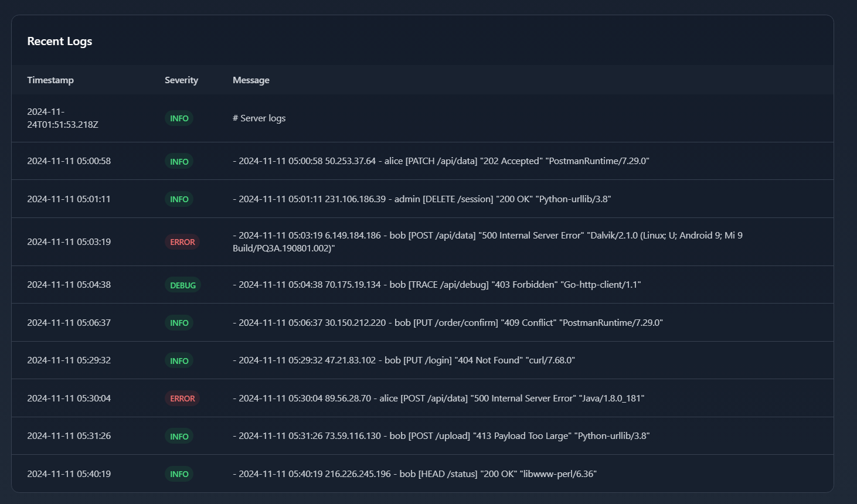Toggle the ERROR badge for bob's POST failure
Image resolution: width=857 pixels, height=504 pixels.
[x=182, y=241]
